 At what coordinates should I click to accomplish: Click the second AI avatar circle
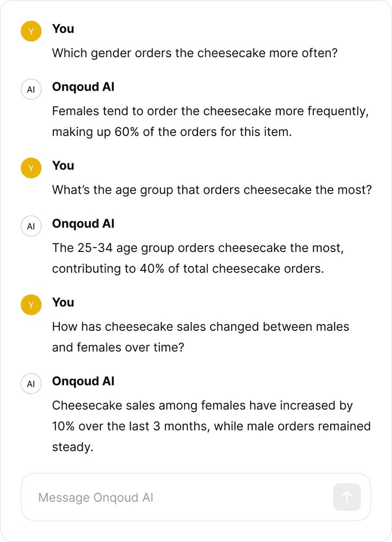[x=31, y=226]
